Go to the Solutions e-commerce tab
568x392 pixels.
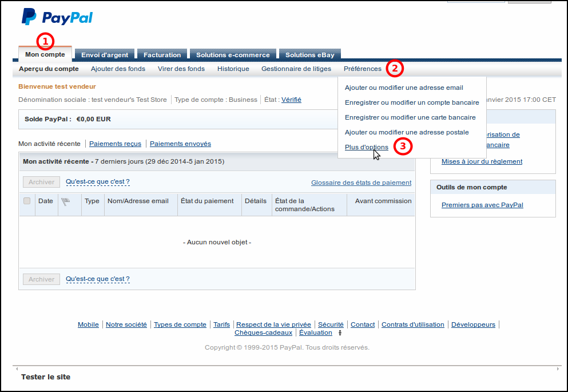(x=233, y=55)
